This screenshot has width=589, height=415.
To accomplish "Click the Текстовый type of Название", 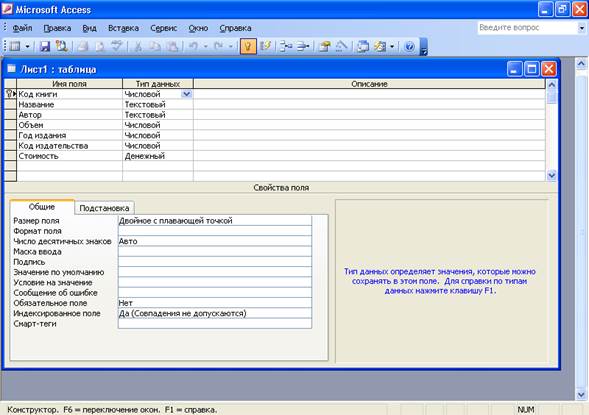I will tap(158, 104).
